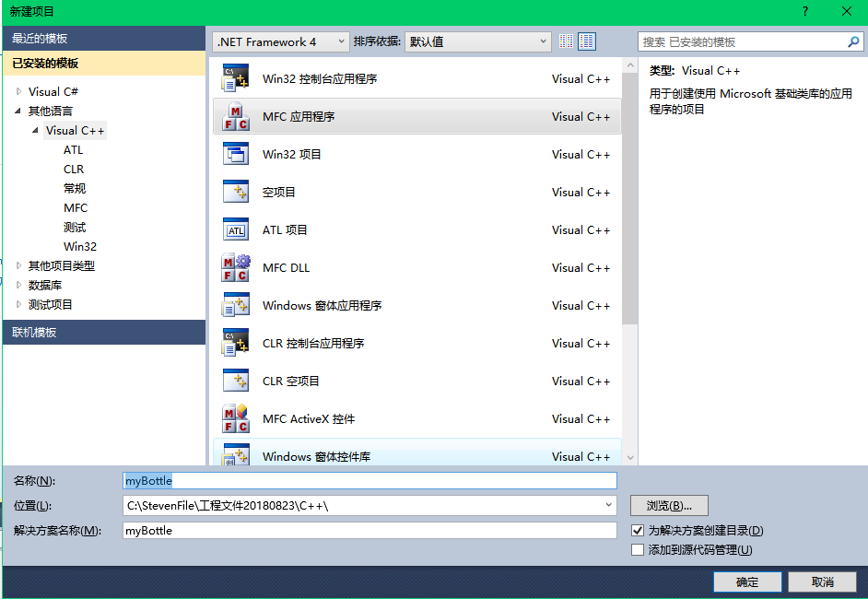868x599 pixels.
Task: Click the template list scroll down arrow
Action: pos(630,458)
